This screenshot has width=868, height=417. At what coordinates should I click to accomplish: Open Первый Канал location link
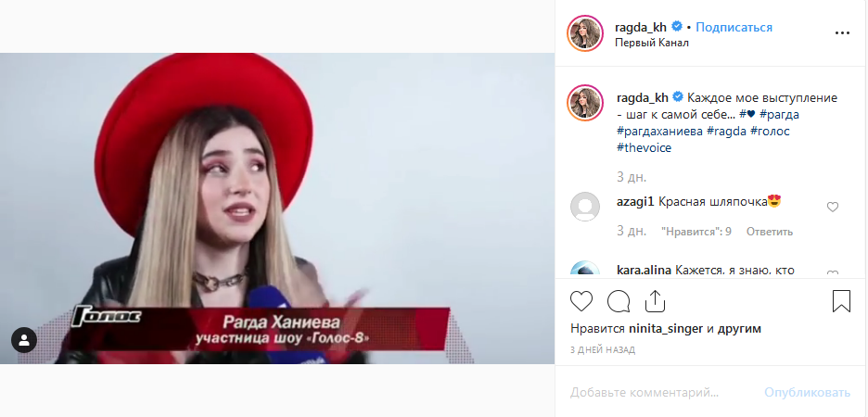[652, 43]
